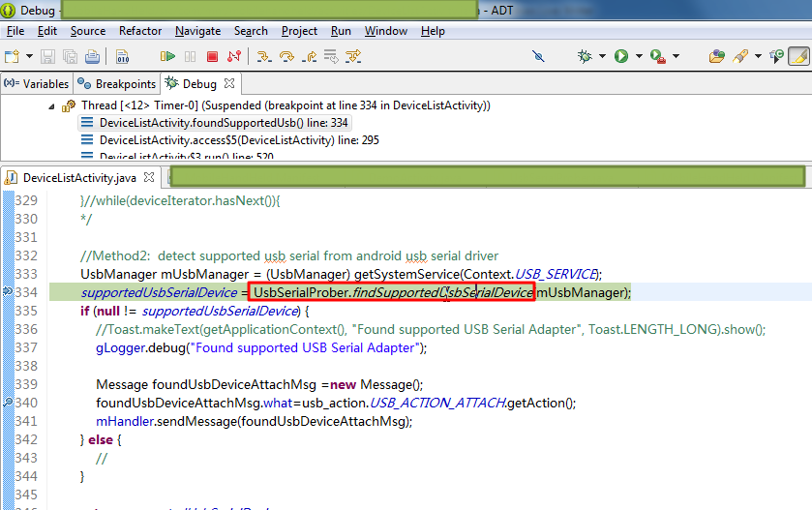This screenshot has height=510, width=812.
Task: Click the Run External Tools icon
Action: [x=658, y=56]
